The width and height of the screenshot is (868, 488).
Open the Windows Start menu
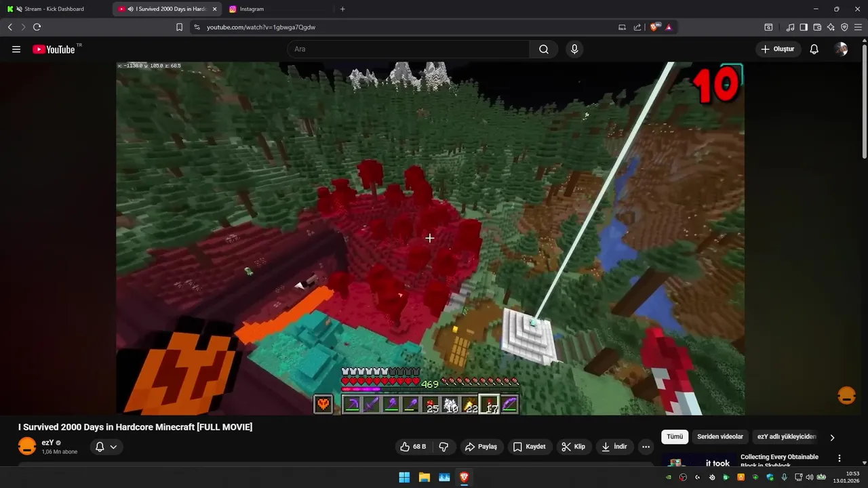pyautogui.click(x=404, y=477)
